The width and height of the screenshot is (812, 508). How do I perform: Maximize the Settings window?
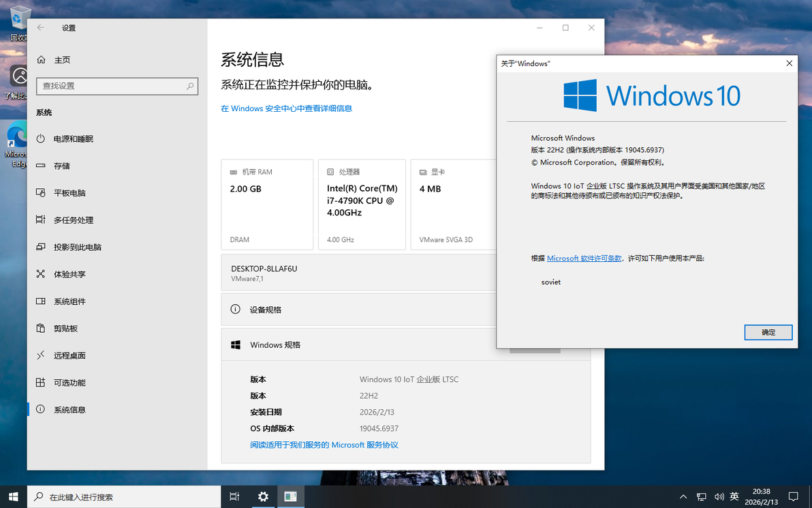pyautogui.click(x=565, y=28)
